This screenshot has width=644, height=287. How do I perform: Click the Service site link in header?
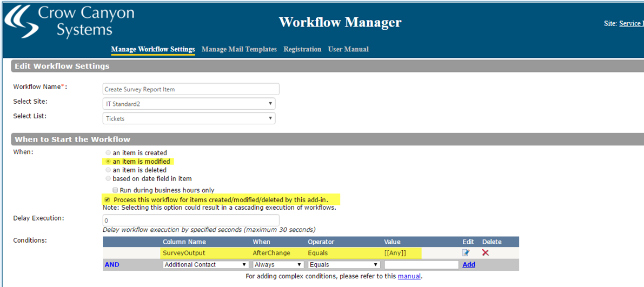point(631,23)
